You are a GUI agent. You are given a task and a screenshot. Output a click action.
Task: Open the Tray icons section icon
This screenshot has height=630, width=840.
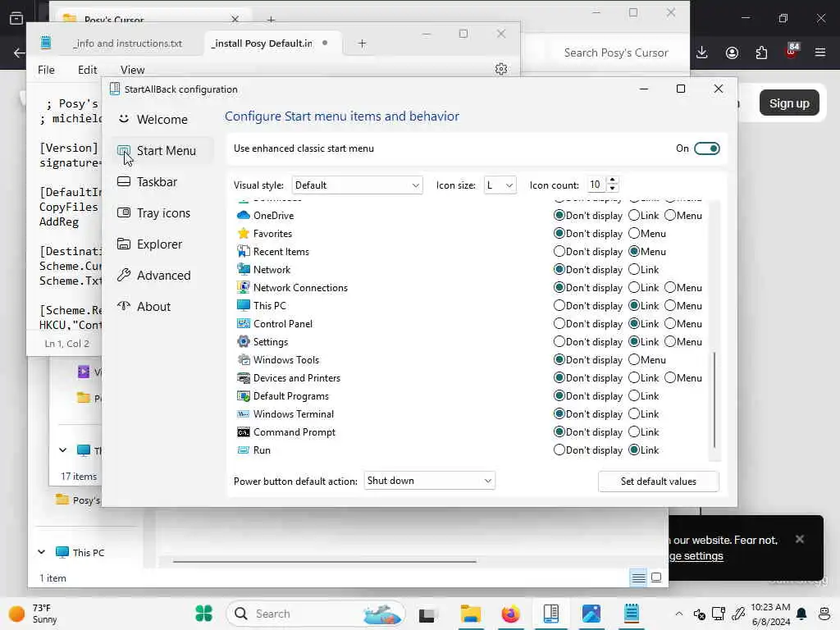pyautogui.click(x=124, y=212)
